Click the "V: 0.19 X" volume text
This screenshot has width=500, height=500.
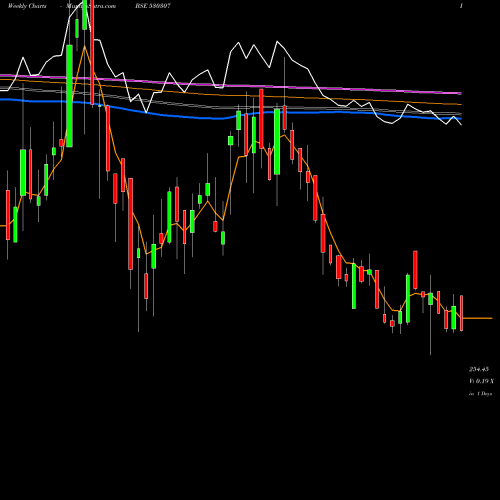[481, 381]
